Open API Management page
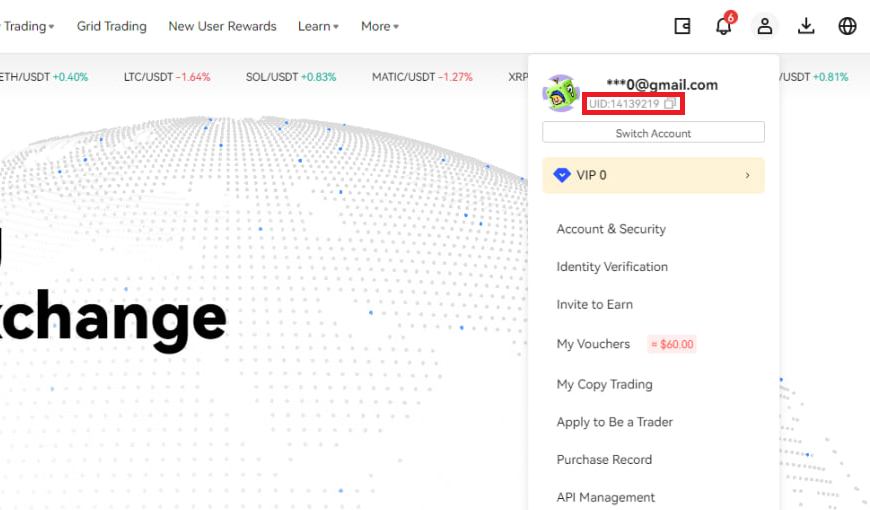Viewport: 870px width, 510px height. point(606,497)
